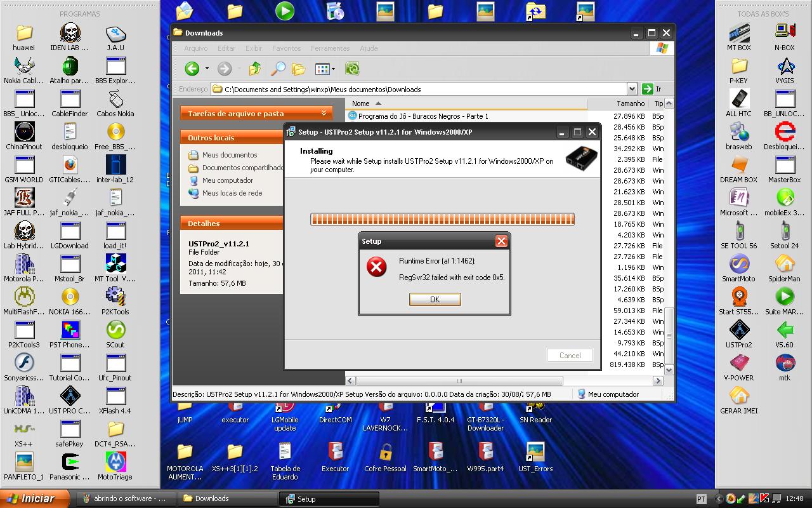Open the Exibir menu
The image size is (812, 508).
coord(254,48)
